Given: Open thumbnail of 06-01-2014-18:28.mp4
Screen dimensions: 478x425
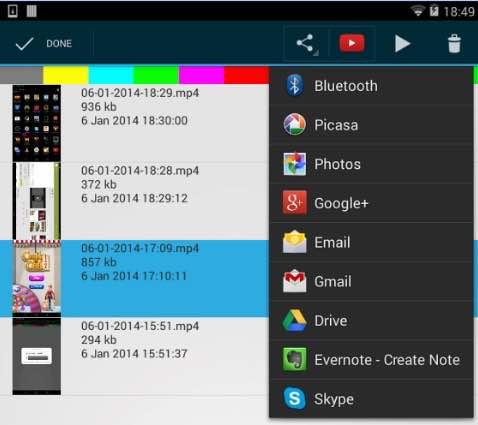Looking at the screenshot, I should (x=37, y=201).
